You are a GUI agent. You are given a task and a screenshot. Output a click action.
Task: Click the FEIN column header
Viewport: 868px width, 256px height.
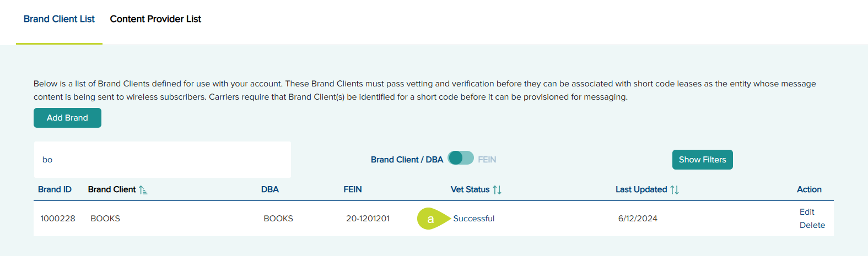point(353,189)
